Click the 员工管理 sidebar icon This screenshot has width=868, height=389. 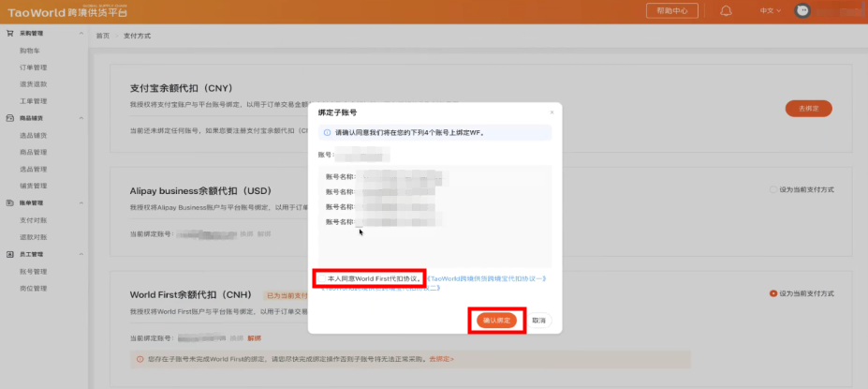point(9,254)
